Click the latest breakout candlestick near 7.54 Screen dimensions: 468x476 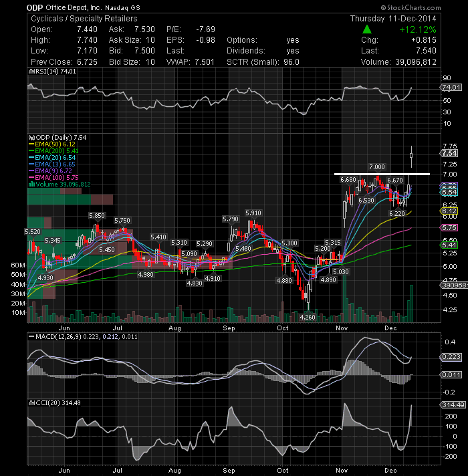tap(411, 156)
